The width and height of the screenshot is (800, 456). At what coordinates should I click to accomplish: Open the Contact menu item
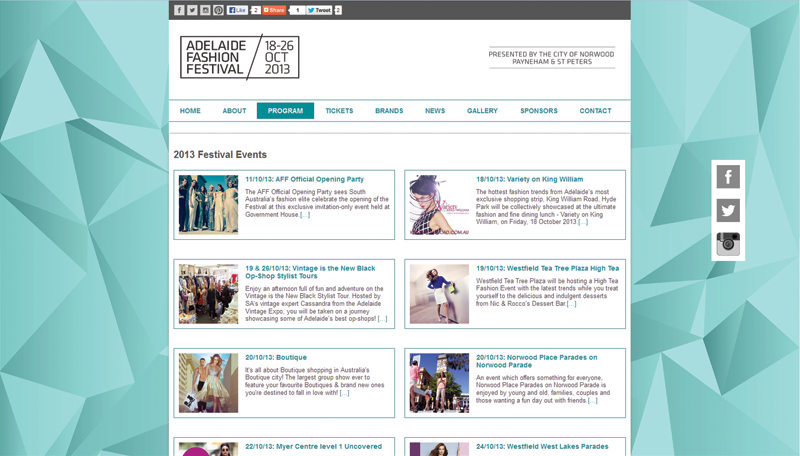pyautogui.click(x=595, y=111)
